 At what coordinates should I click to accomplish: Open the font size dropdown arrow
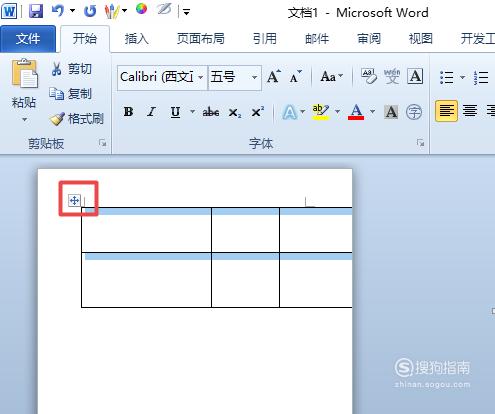coord(255,77)
